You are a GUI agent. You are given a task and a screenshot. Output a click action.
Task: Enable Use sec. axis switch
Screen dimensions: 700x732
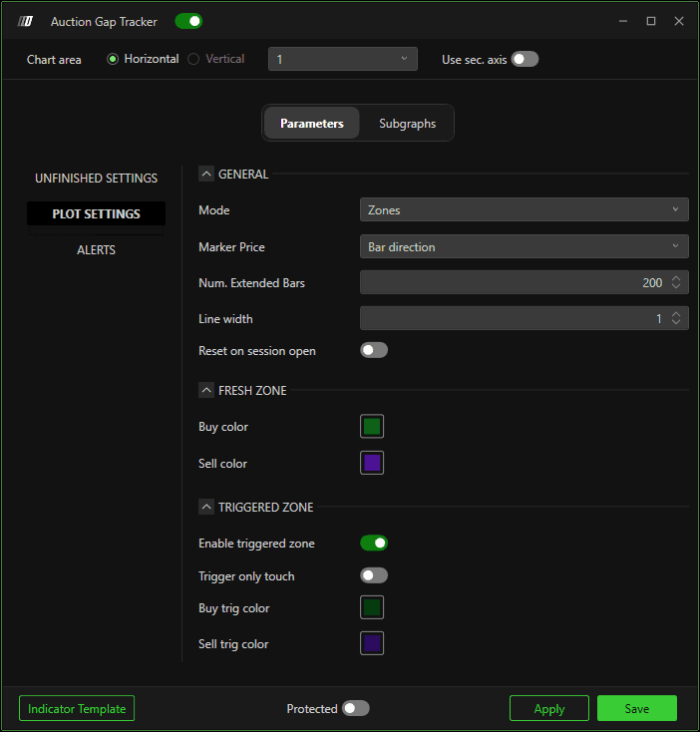pyautogui.click(x=525, y=59)
